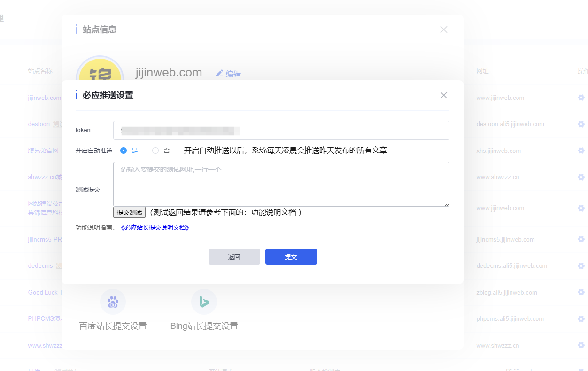Click the blue 提交 button
This screenshot has height=371, width=588.
click(x=291, y=257)
